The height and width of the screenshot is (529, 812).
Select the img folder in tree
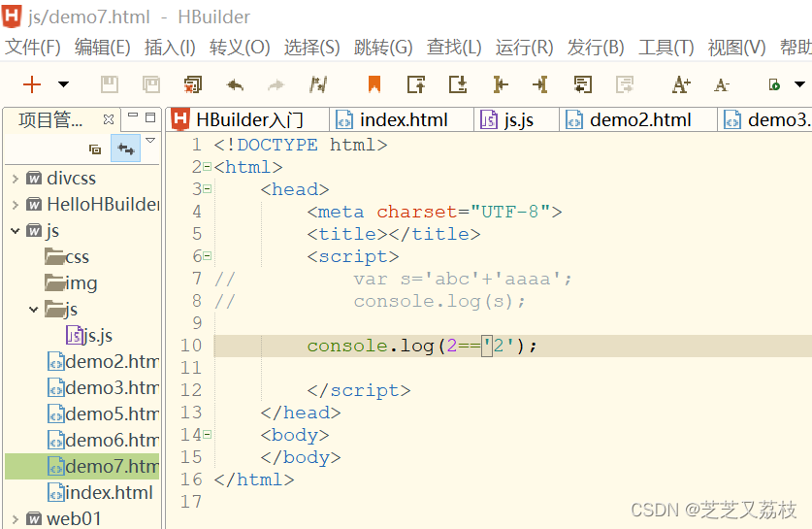click(72, 282)
